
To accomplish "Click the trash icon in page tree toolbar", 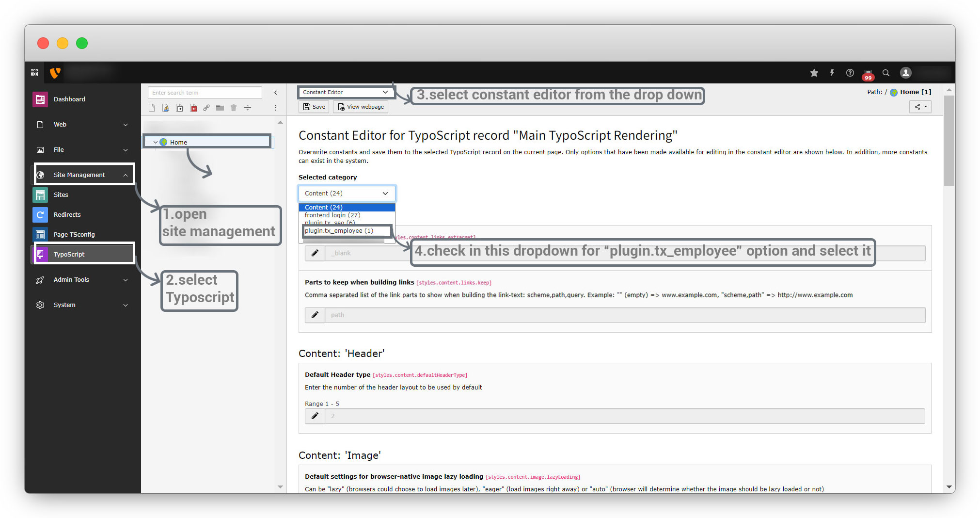I will point(234,108).
